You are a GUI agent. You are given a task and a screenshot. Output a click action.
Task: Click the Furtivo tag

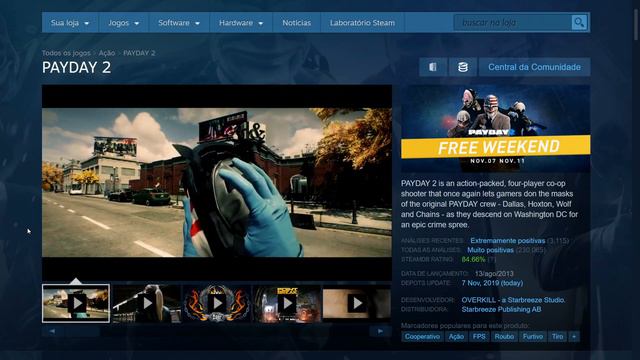pyautogui.click(x=533, y=337)
